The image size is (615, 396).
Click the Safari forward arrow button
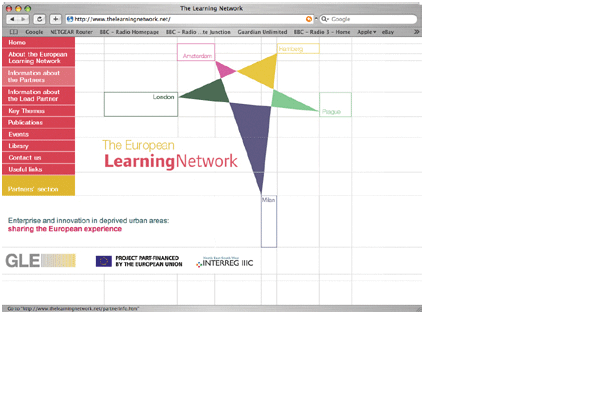pyautogui.click(x=23, y=19)
